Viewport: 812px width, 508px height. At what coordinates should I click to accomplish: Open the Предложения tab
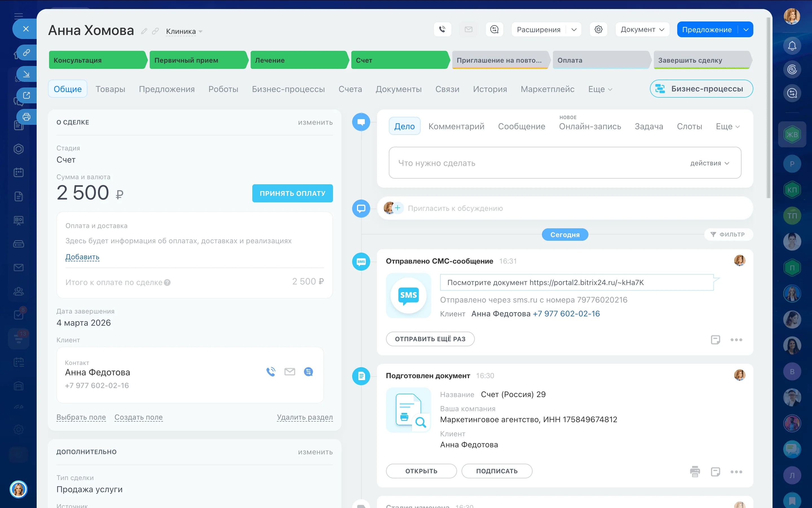pos(167,89)
